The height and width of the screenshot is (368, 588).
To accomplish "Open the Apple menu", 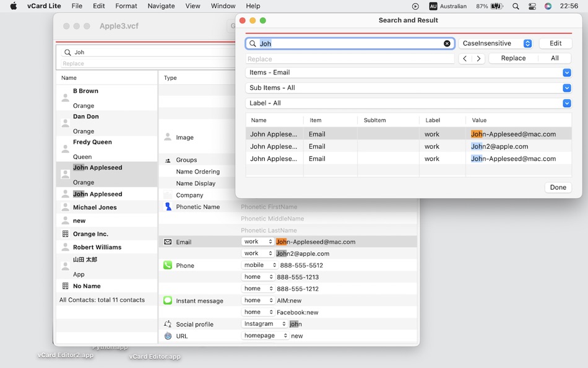I will click(14, 6).
